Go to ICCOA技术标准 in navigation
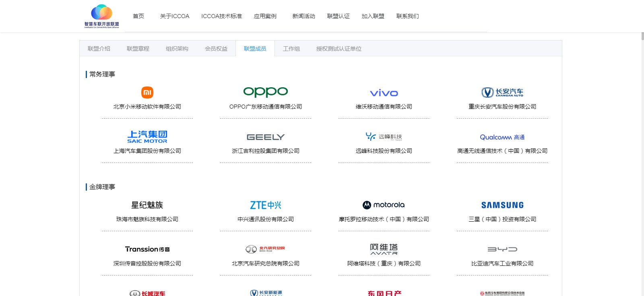The width and height of the screenshot is (644, 296). tap(221, 16)
